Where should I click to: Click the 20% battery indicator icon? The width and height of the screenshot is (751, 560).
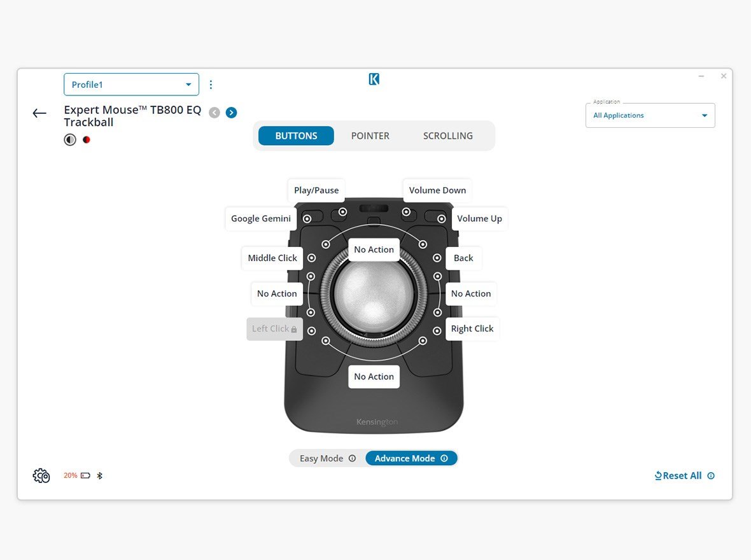83,475
